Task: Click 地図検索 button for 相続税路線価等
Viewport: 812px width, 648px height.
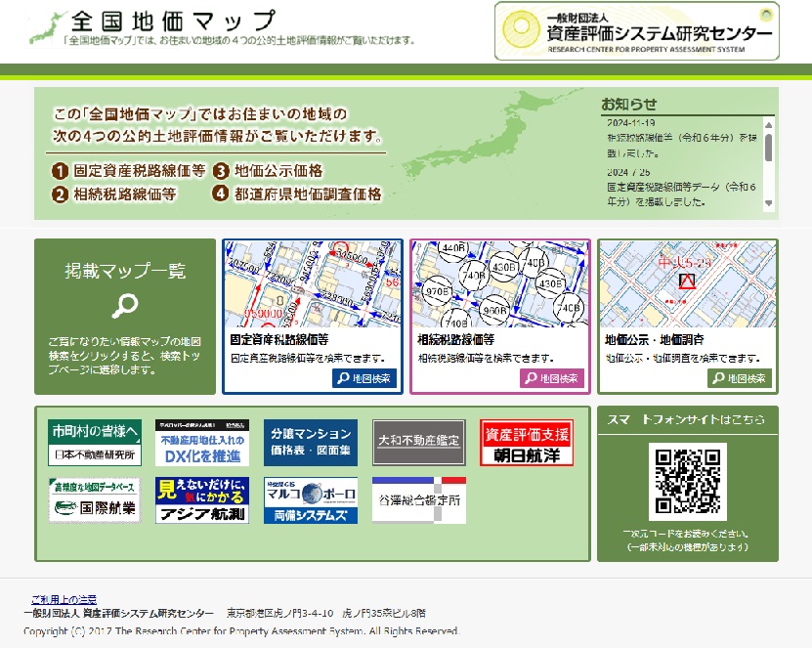Action: point(551,378)
